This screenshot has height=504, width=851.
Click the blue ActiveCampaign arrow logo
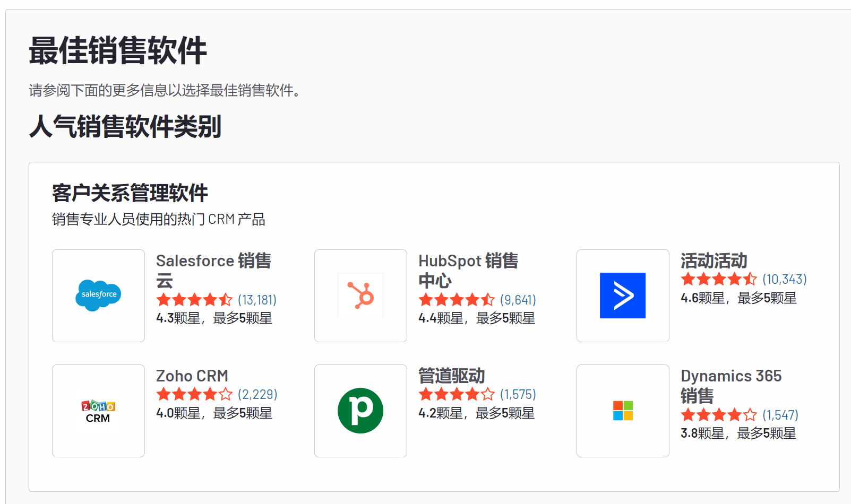(x=622, y=296)
